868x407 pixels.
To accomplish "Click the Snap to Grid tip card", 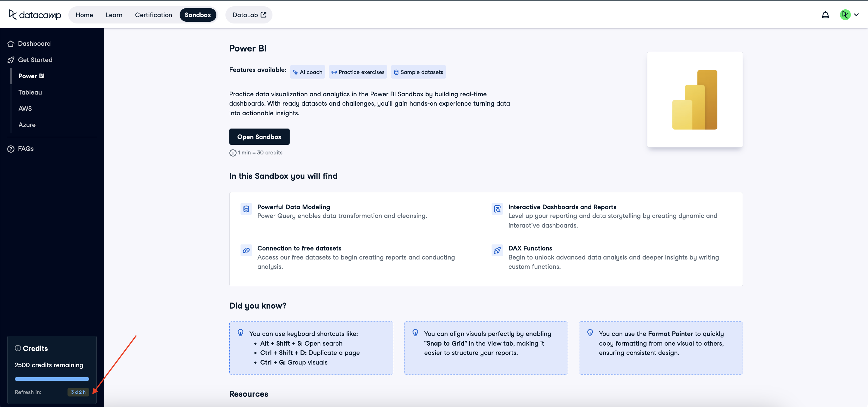I will click(486, 348).
